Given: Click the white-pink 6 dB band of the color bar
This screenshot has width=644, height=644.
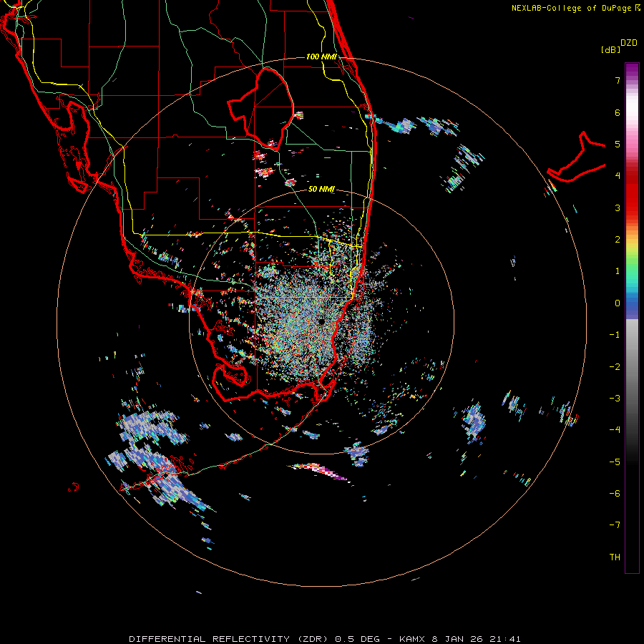Looking at the screenshot, I should [x=632, y=112].
